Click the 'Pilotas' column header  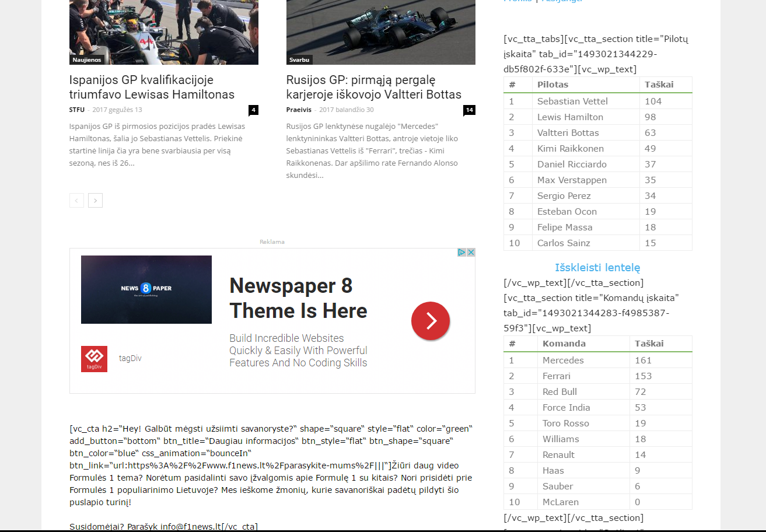coord(552,85)
